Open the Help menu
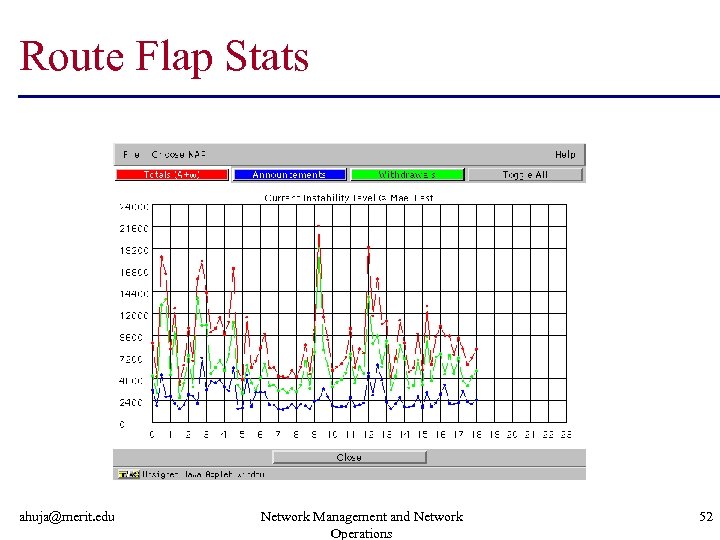Image resolution: width=720 pixels, height=540 pixels. (x=565, y=155)
